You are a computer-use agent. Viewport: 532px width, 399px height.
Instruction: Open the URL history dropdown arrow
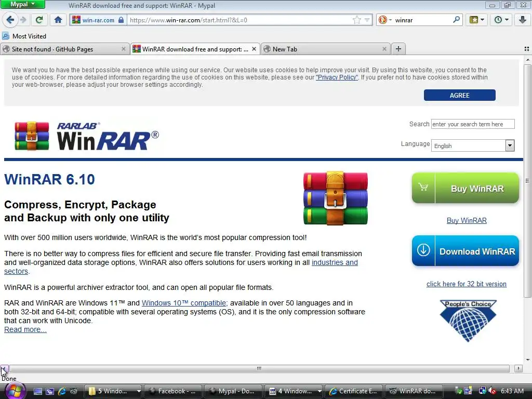(x=367, y=20)
